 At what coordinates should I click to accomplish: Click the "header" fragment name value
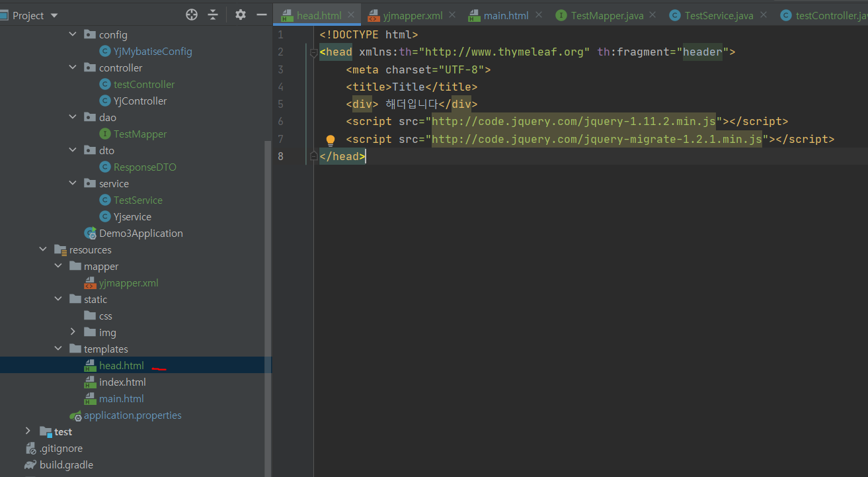703,52
